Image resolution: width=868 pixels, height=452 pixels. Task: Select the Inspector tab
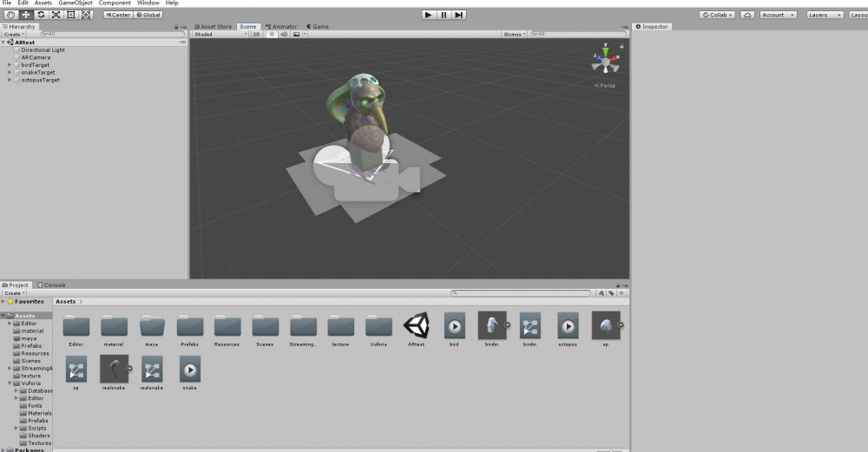(x=652, y=27)
